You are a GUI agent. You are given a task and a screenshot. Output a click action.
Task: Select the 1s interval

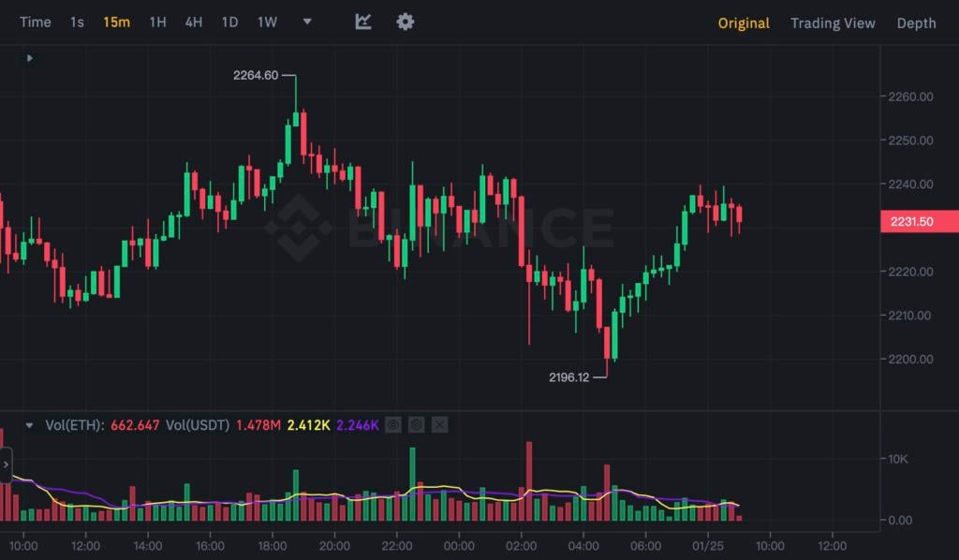77,22
